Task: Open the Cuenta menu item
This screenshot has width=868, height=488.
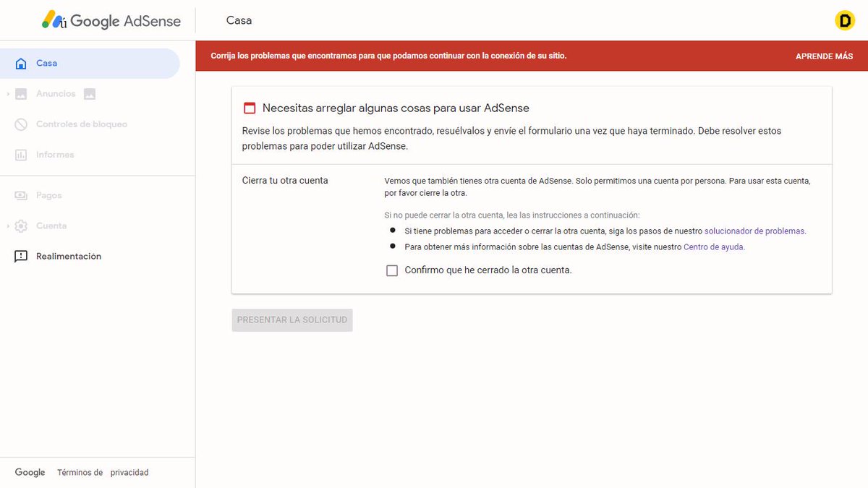Action: [51, 226]
